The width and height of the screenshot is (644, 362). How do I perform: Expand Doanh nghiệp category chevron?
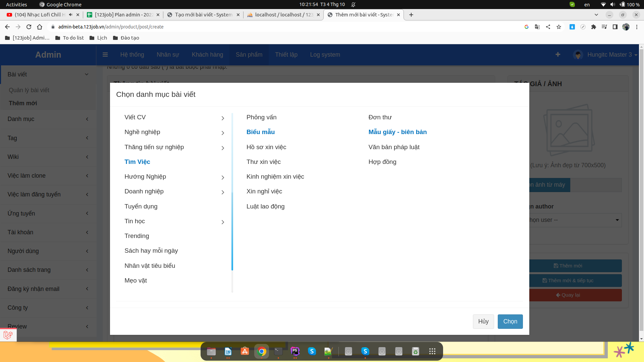click(223, 192)
